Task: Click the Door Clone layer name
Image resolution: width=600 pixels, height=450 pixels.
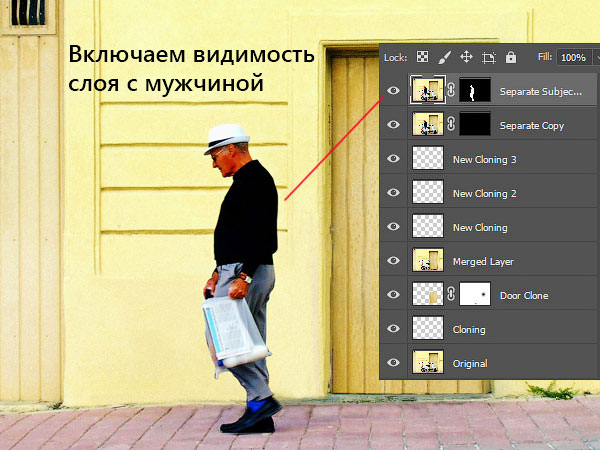Action: click(x=524, y=295)
